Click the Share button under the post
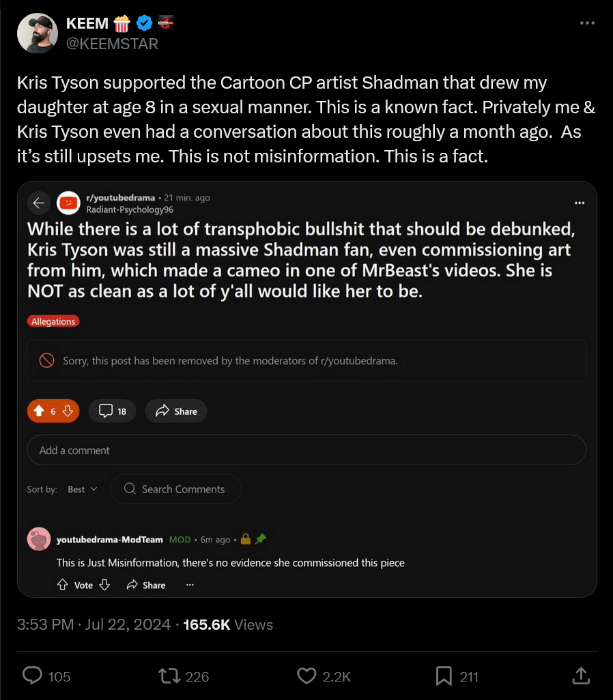Image resolution: width=613 pixels, height=700 pixels. pos(176,411)
